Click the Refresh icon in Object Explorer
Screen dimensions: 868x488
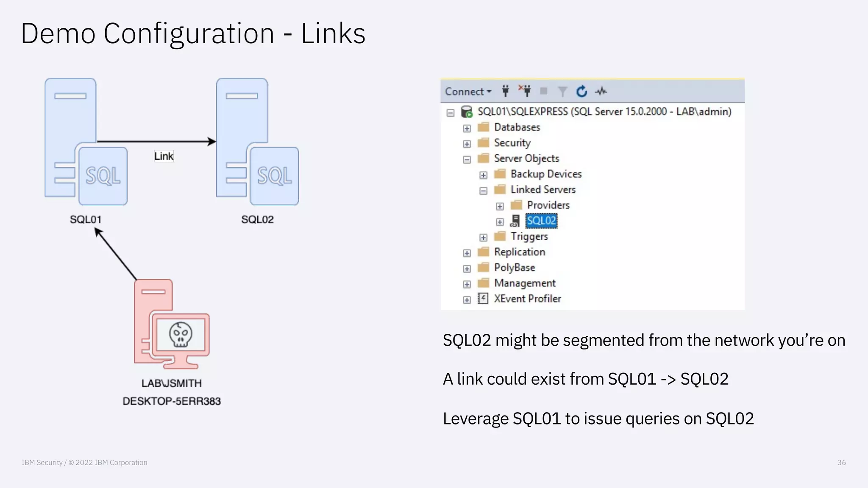[582, 91]
